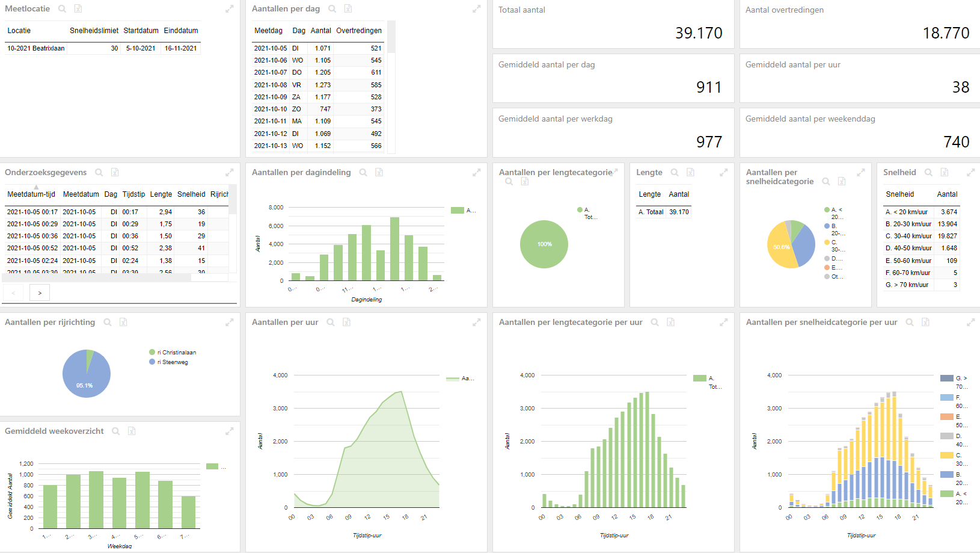Toggle ri Christinalaan legend entry

coord(173,353)
